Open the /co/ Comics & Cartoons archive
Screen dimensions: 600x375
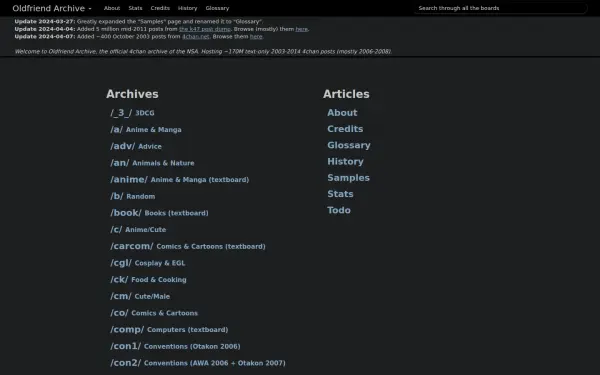coord(154,313)
